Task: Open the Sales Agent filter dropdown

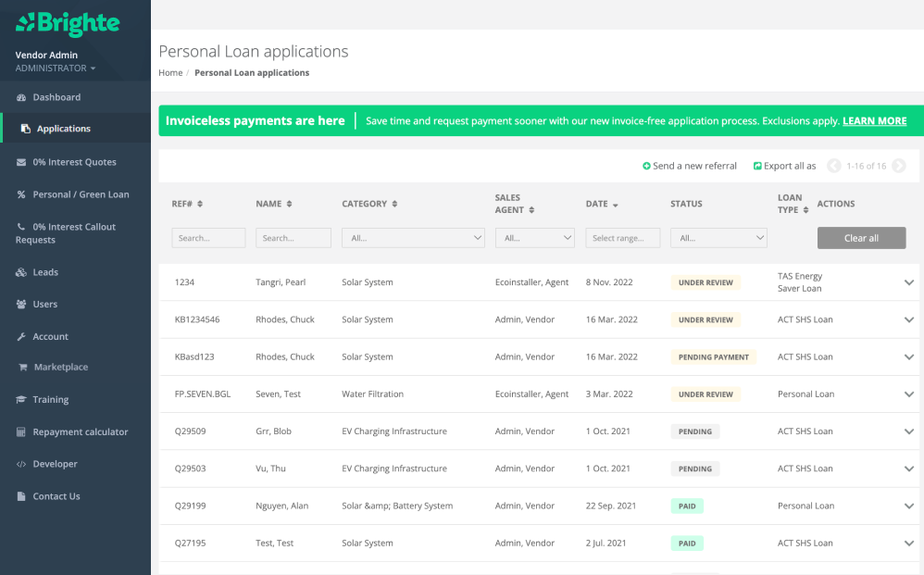Action: click(x=534, y=238)
